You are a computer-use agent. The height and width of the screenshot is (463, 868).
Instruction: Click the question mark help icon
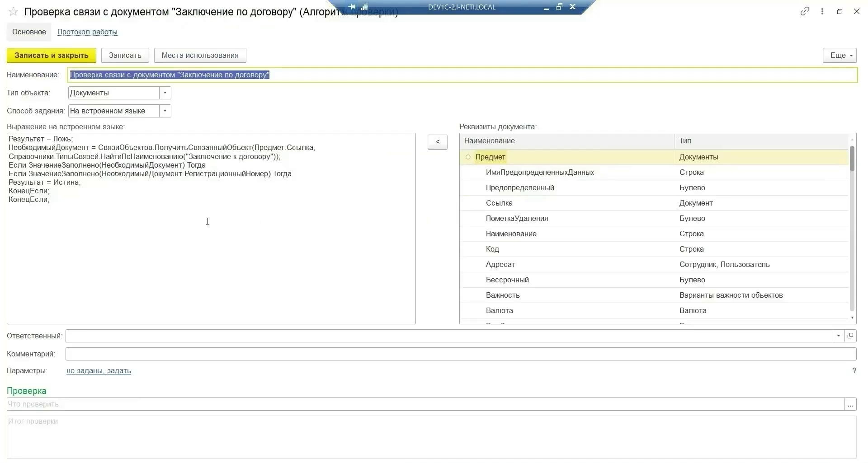[854, 371]
